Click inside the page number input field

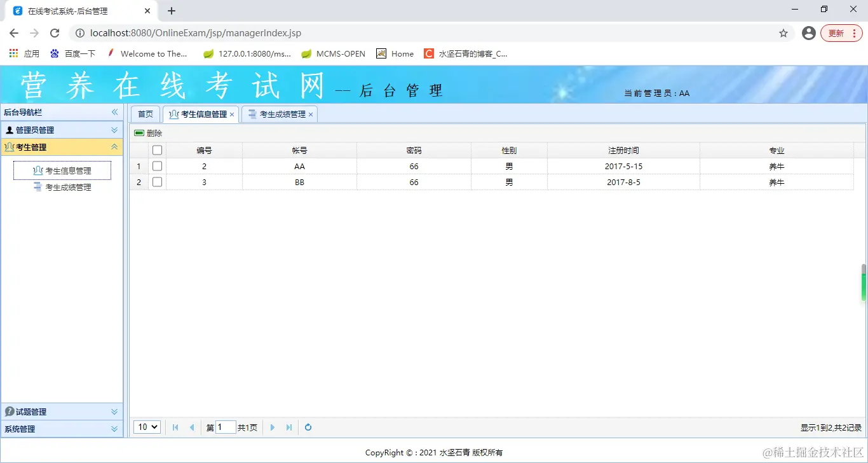point(226,427)
